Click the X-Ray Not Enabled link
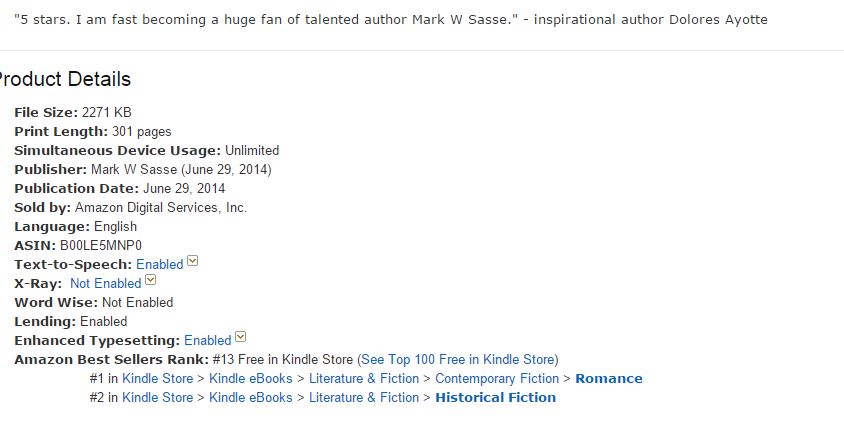 coord(106,284)
